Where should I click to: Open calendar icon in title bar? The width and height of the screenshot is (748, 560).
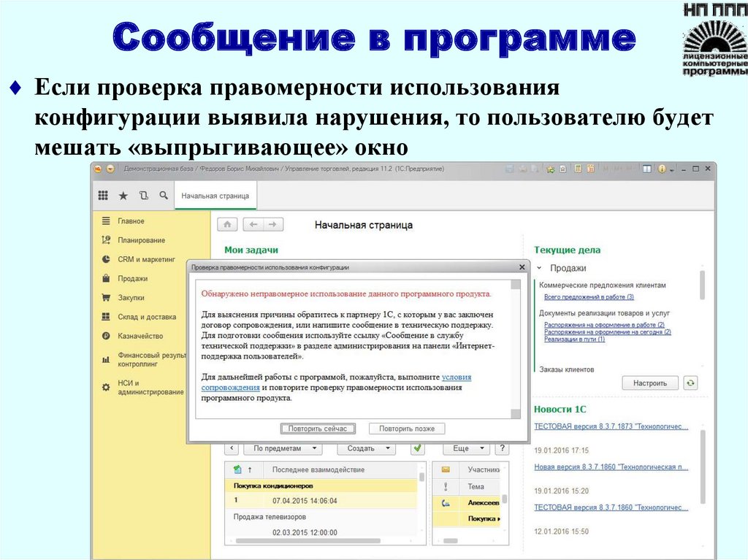[x=590, y=169]
